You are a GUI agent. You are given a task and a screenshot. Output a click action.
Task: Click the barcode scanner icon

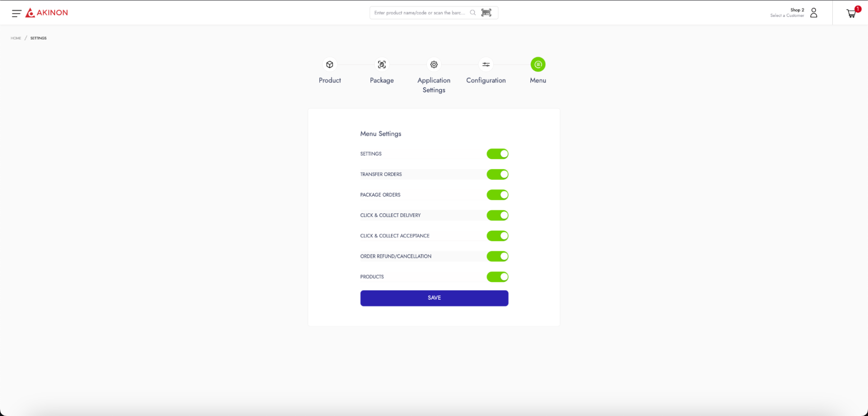[x=486, y=13]
